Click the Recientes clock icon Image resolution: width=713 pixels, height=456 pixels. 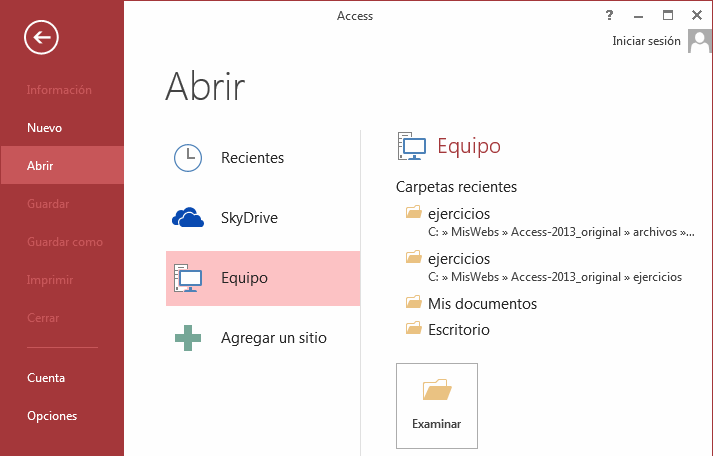187,158
